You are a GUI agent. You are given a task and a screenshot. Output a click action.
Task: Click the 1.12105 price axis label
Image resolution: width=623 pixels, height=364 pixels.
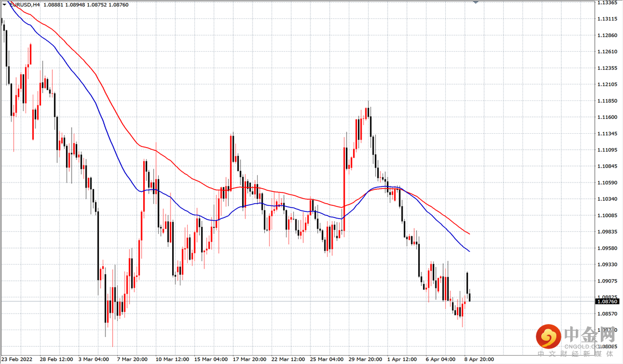607,84
